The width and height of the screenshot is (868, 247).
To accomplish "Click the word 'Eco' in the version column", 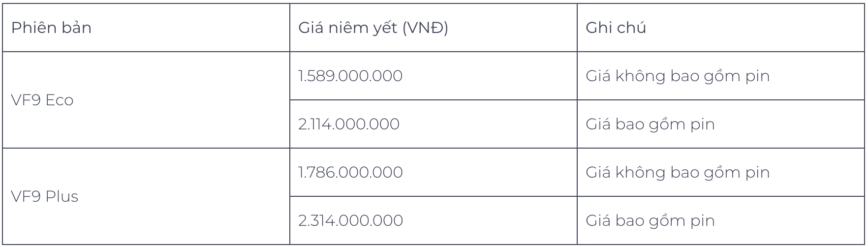I will [59, 100].
